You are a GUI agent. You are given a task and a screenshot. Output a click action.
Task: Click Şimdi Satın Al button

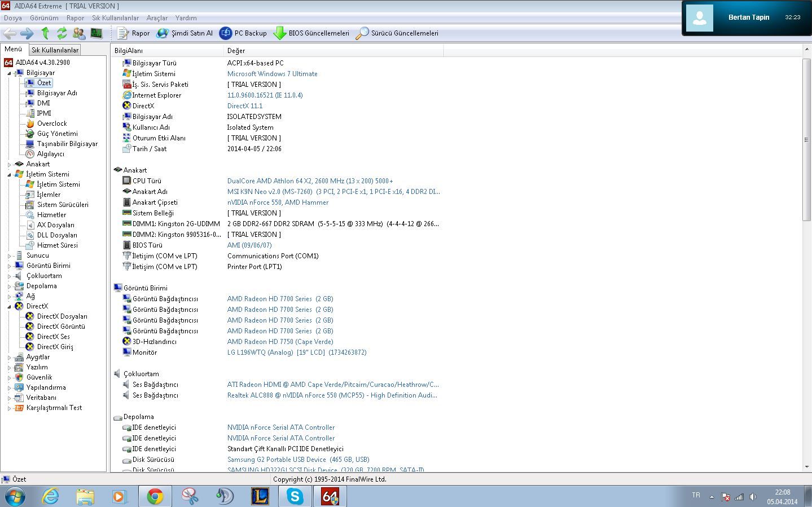coord(185,33)
